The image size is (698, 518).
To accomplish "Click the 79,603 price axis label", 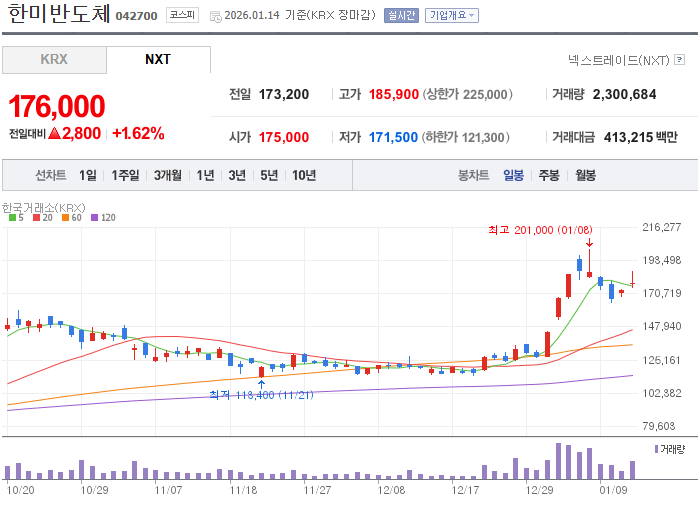I will tap(659, 426).
